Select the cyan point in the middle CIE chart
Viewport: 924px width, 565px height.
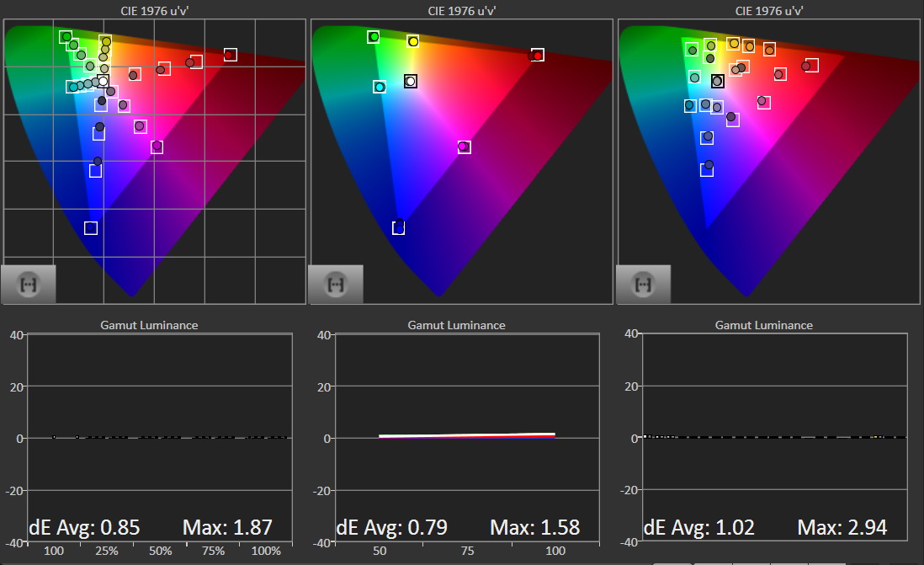pos(380,86)
